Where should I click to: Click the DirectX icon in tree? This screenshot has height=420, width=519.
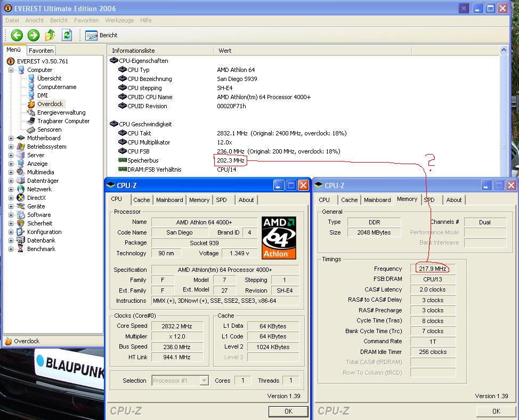click(x=21, y=198)
